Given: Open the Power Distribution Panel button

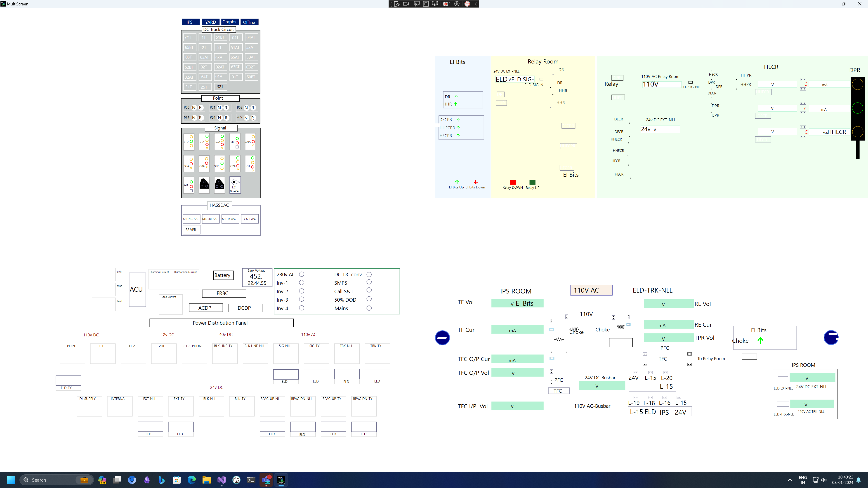Looking at the screenshot, I should tap(221, 323).
